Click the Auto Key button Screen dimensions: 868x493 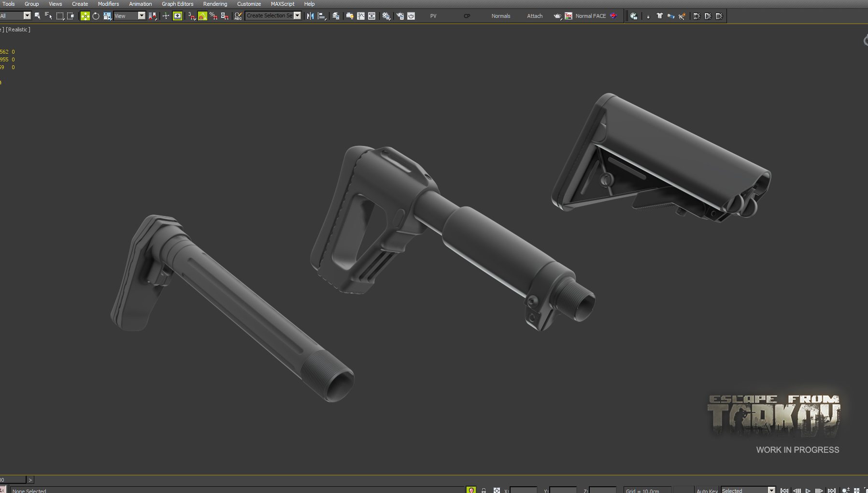pos(707,490)
